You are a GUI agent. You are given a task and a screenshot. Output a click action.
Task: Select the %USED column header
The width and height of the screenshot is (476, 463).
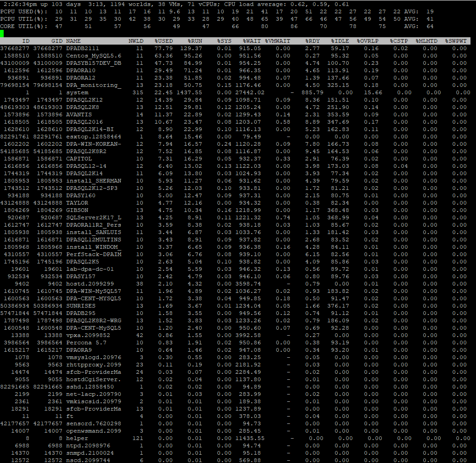pos(164,40)
